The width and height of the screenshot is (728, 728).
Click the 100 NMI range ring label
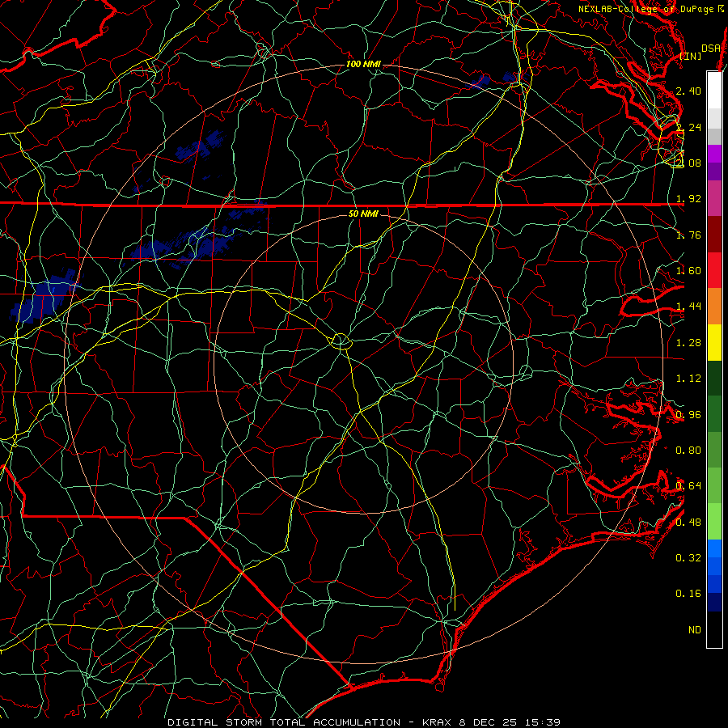coord(363,64)
